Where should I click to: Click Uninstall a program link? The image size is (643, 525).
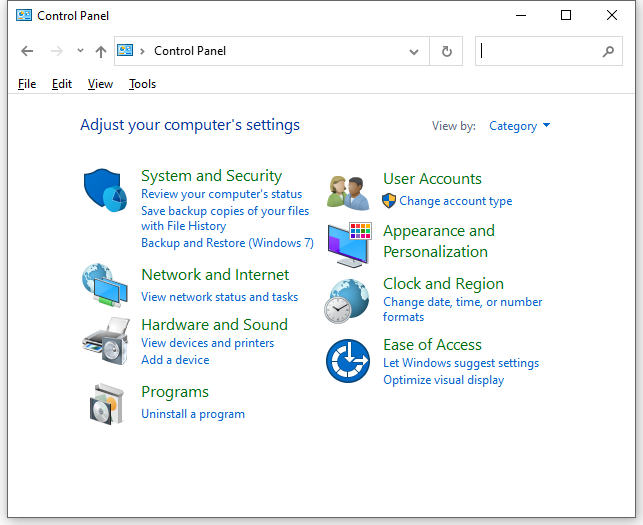pos(193,414)
